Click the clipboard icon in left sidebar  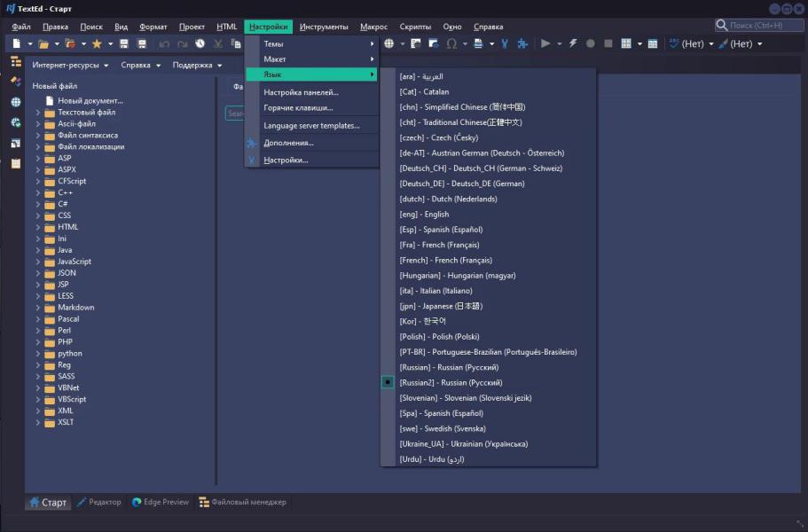[16, 164]
